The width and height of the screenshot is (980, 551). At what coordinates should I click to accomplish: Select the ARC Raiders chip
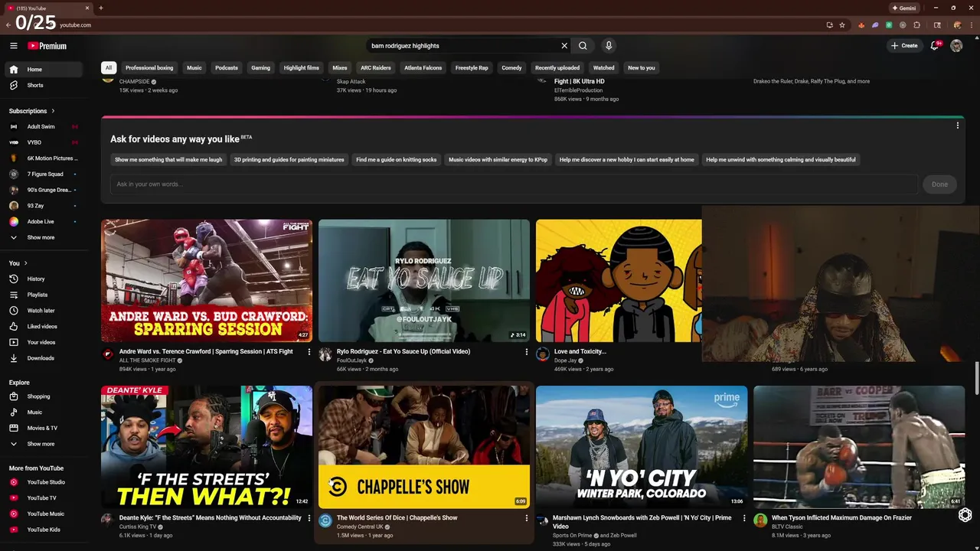376,68
